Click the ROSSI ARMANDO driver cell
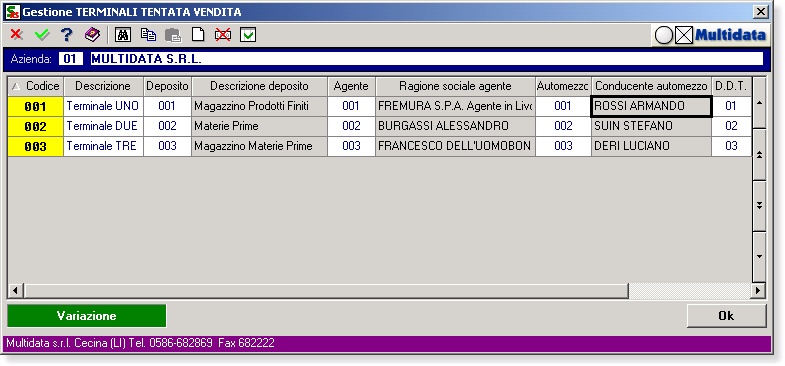Image resolution: width=785 pixels, height=366 pixels. tap(651, 106)
